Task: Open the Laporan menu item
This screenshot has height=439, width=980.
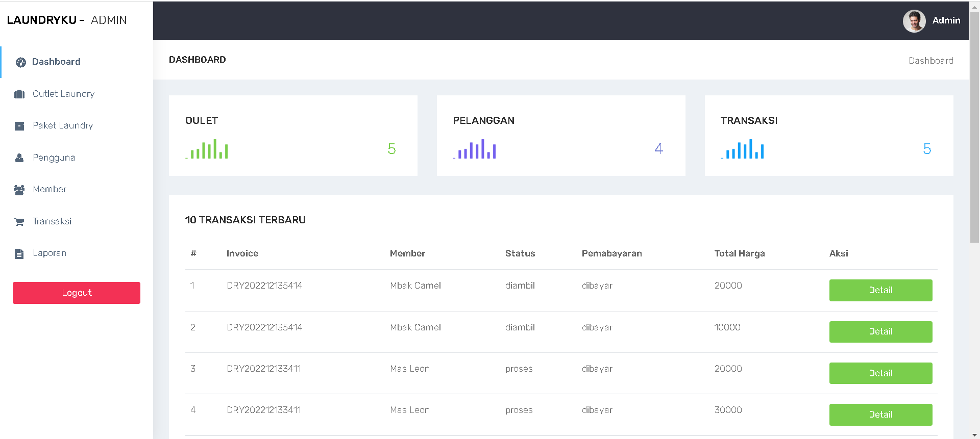Action: pyautogui.click(x=77, y=253)
